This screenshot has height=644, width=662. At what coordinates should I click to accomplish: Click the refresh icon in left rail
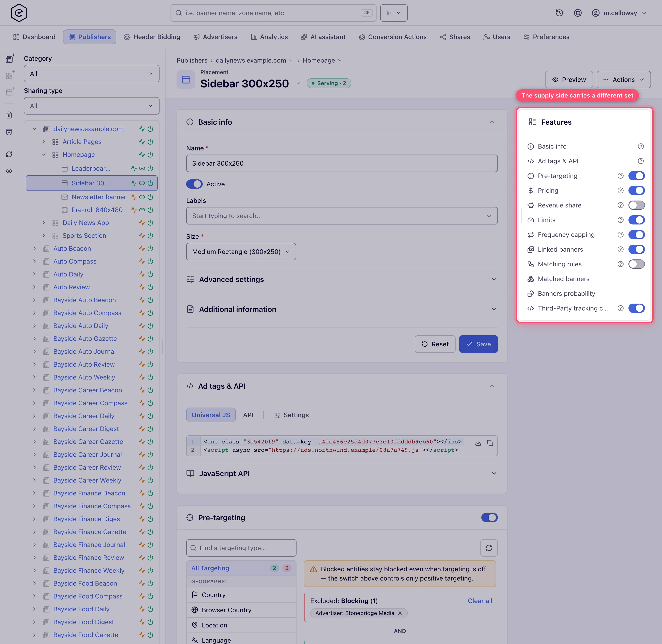click(x=9, y=154)
